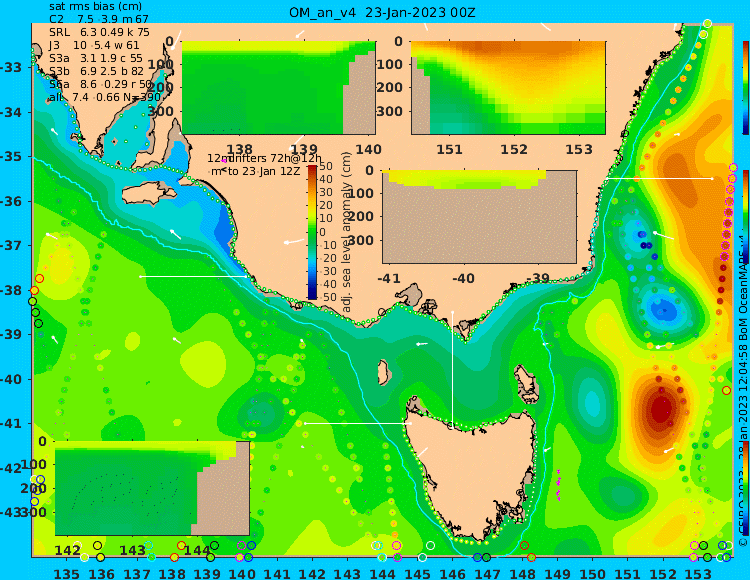Viewport: 750px width, 580px height.
Task: Click the central sea level anomaly colorbar
Action: click(312, 232)
